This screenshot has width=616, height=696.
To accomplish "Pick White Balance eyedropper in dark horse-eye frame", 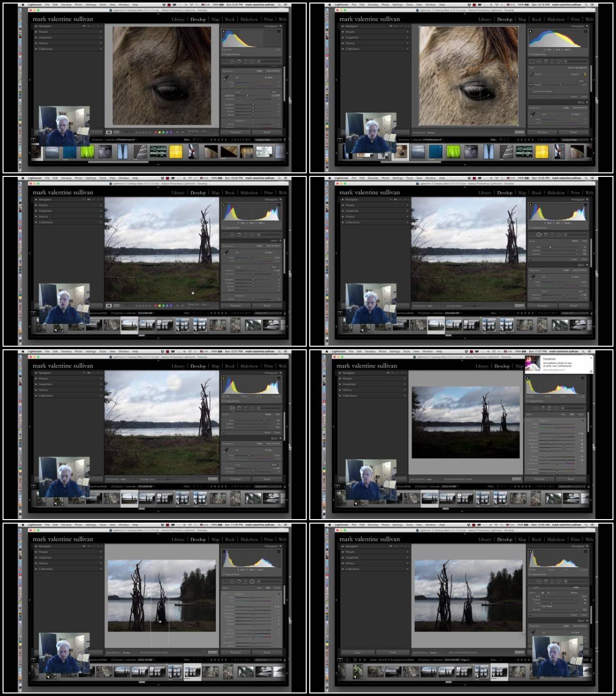I will (x=226, y=78).
